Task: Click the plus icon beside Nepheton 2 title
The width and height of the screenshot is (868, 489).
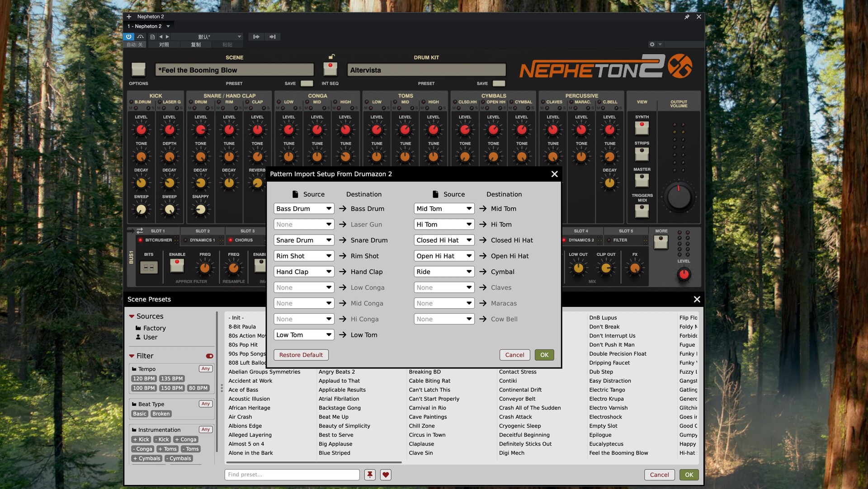Action: click(129, 17)
